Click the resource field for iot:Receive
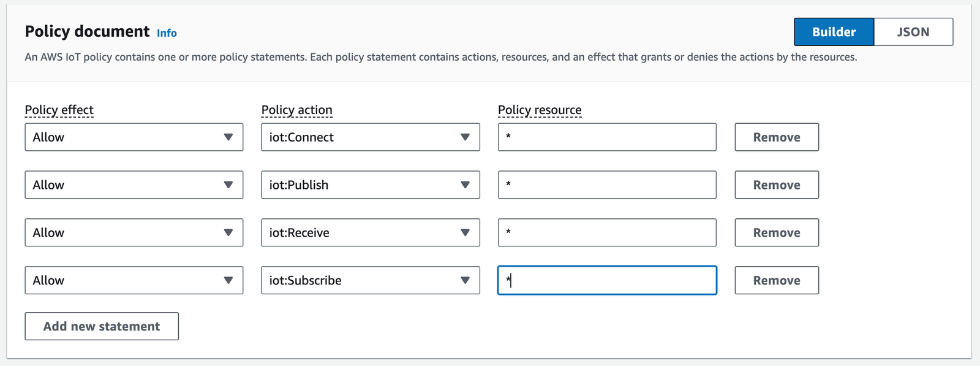This screenshot has width=980, height=366. coord(607,233)
